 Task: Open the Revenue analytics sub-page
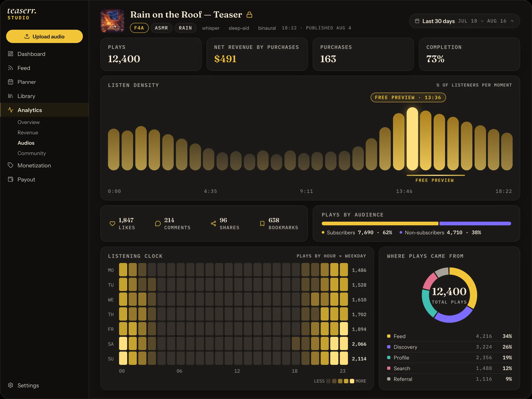point(28,132)
